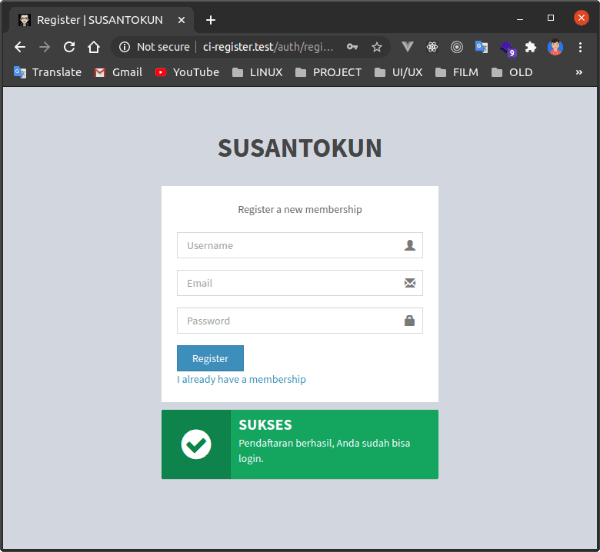Focus the Email input field
This screenshot has width=600, height=552.
point(300,283)
